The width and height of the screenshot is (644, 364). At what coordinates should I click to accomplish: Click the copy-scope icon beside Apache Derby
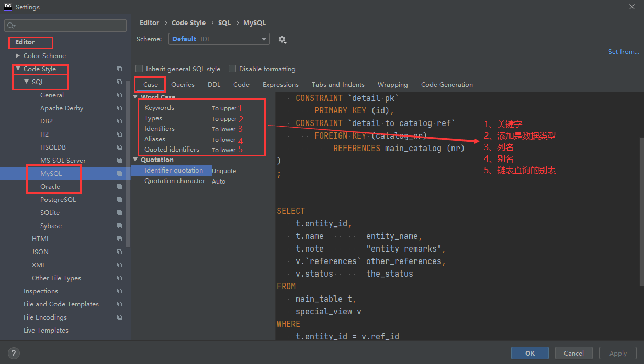click(119, 108)
